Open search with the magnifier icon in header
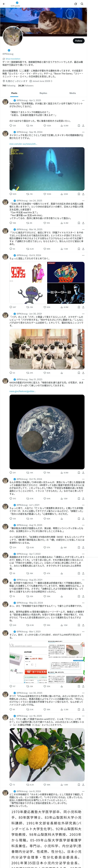98x868 pixels. click(82, 4)
